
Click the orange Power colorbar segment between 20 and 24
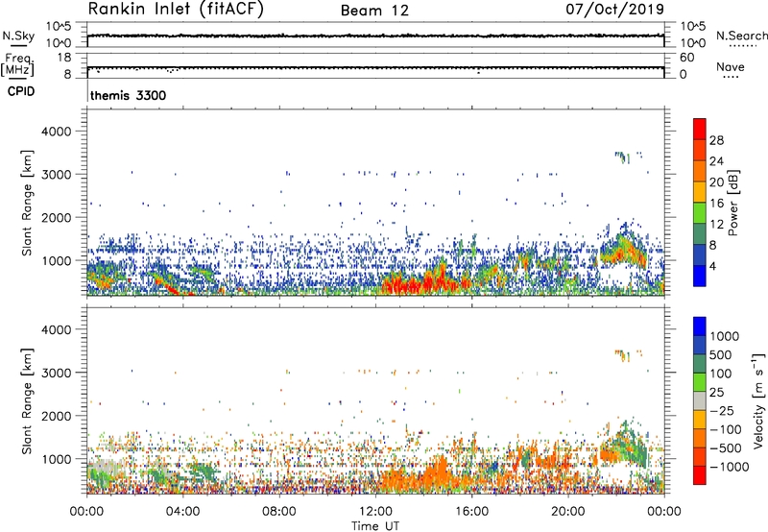(x=700, y=171)
